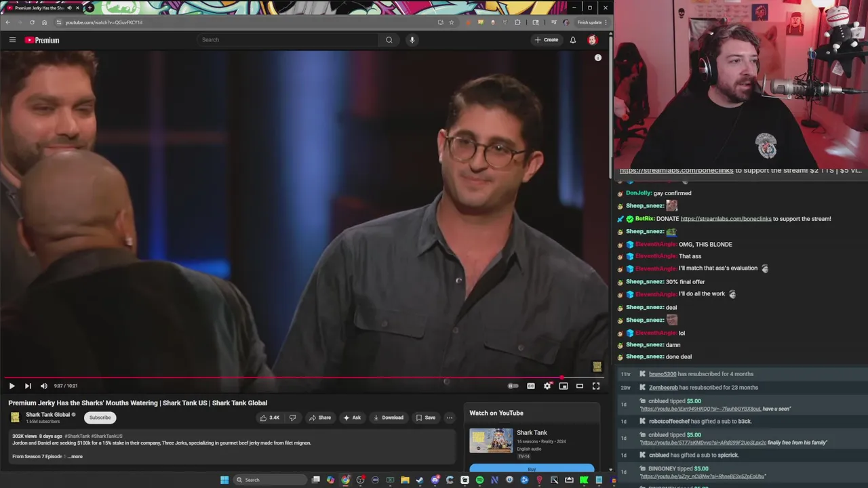This screenshot has width=868, height=488.
Task: Open Task View on the taskbar
Action: click(x=316, y=480)
